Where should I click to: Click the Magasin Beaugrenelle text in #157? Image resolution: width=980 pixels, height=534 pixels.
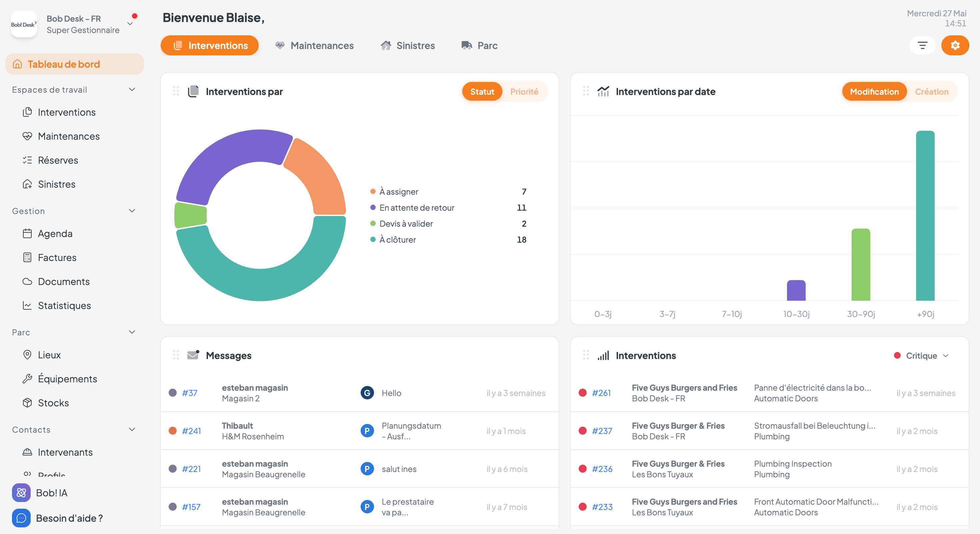263,512
